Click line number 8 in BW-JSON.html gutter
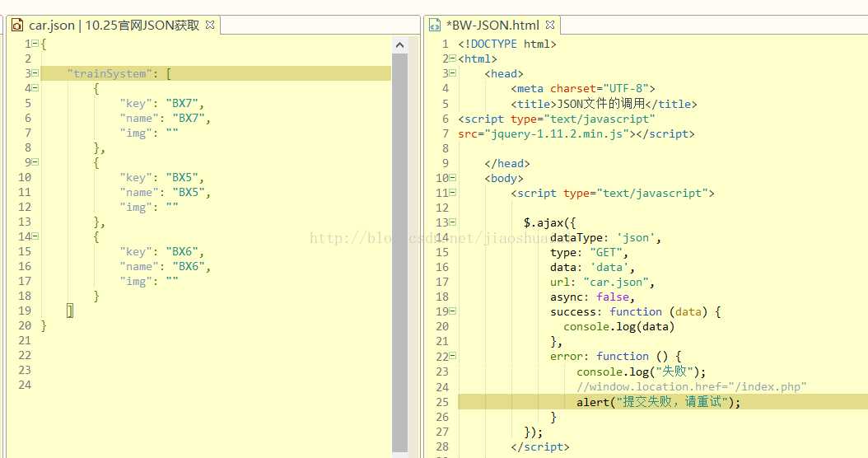The height and width of the screenshot is (458, 868). point(445,148)
